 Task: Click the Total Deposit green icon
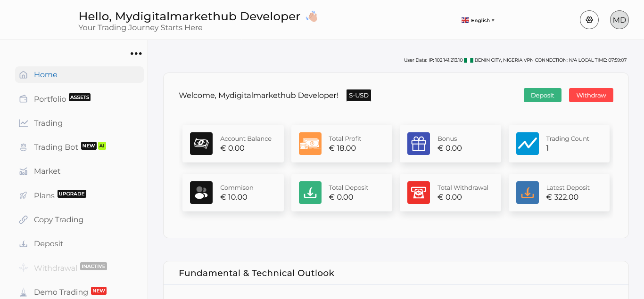(x=310, y=193)
